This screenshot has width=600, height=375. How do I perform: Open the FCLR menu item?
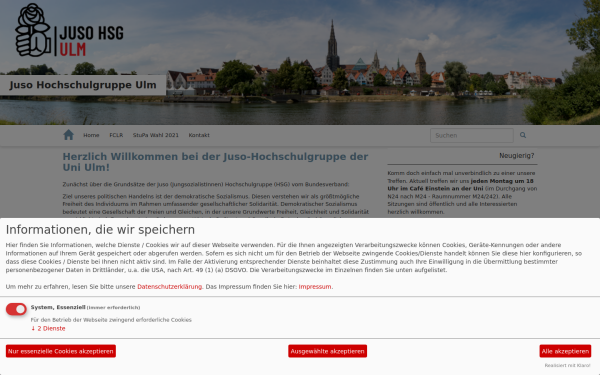(x=116, y=135)
